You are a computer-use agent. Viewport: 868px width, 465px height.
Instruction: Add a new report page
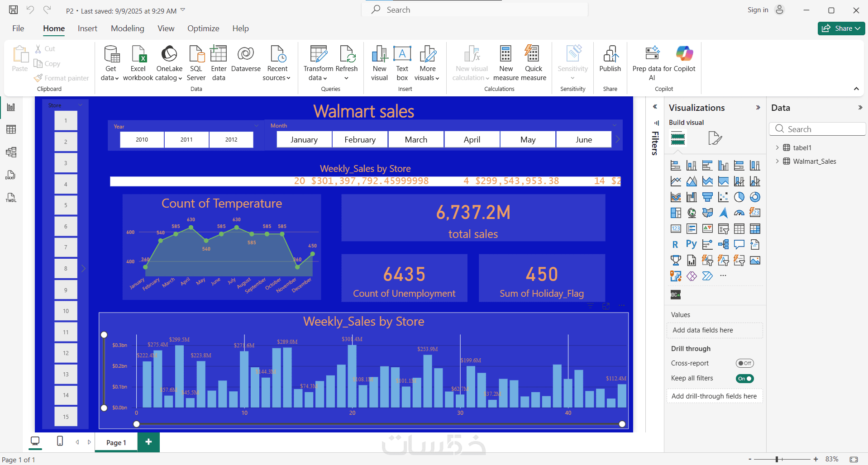(148, 442)
